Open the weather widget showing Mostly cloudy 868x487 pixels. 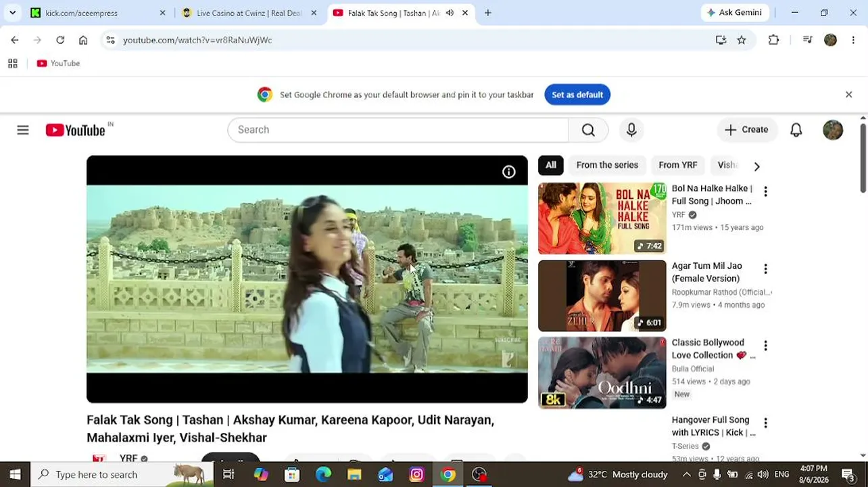point(617,475)
